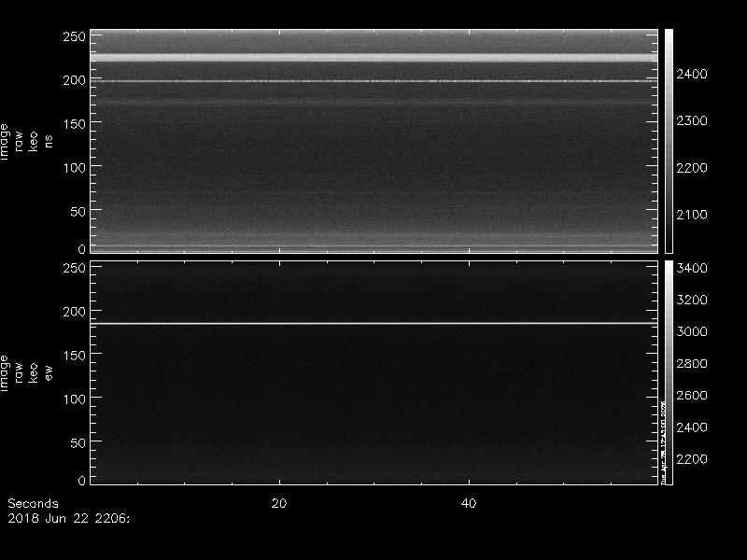Image resolution: width=747 pixels, height=560 pixels.
Task: Select the 200 tick label on ew keogram axis
Action: [x=75, y=312]
